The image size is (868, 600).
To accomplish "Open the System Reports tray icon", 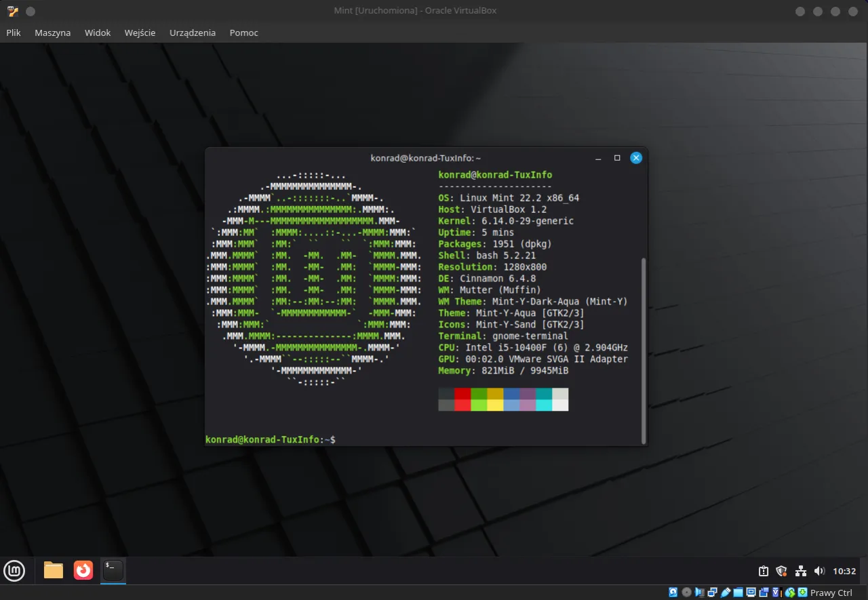I will click(764, 571).
